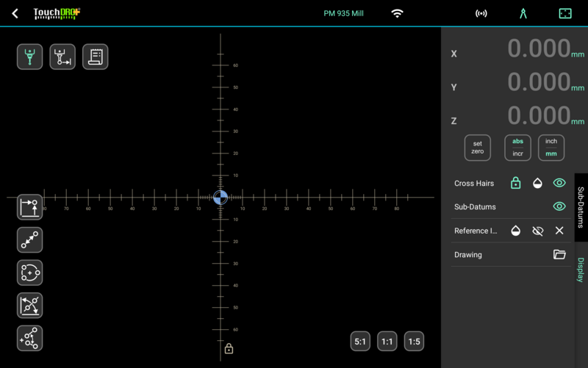Select the circle through points tool
Viewport: 588px width, 368px height.
click(29, 273)
